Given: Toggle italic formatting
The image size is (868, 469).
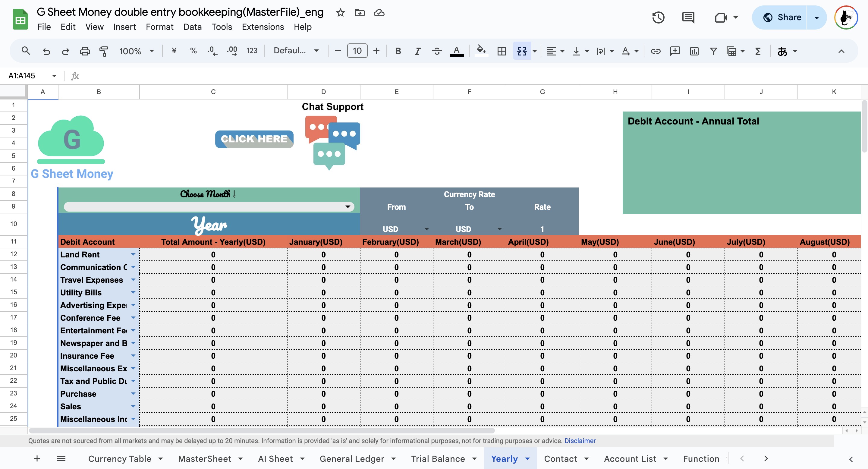Looking at the screenshot, I should pyautogui.click(x=417, y=51).
